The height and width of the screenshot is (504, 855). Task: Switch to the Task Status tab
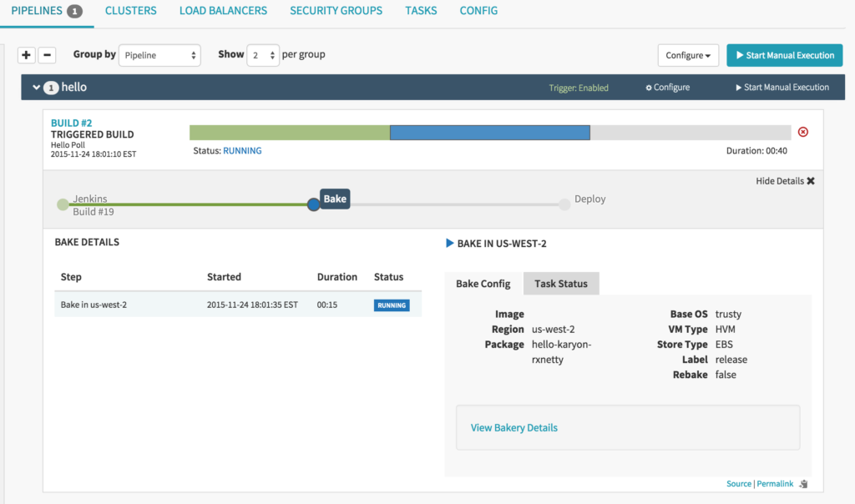click(560, 283)
